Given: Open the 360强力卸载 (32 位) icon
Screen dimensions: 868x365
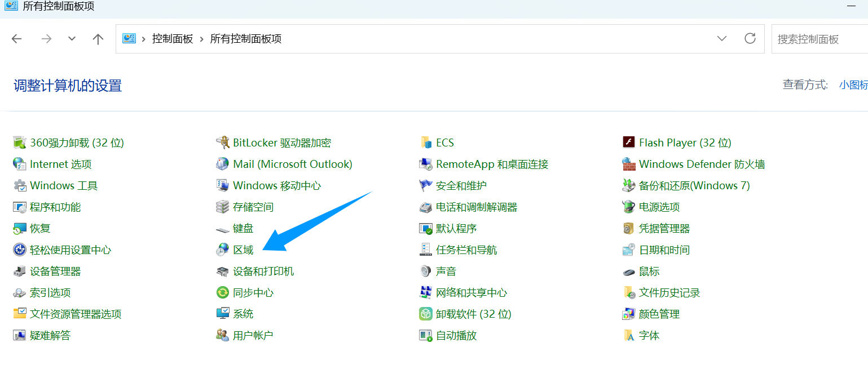Looking at the screenshot, I should (x=20, y=143).
